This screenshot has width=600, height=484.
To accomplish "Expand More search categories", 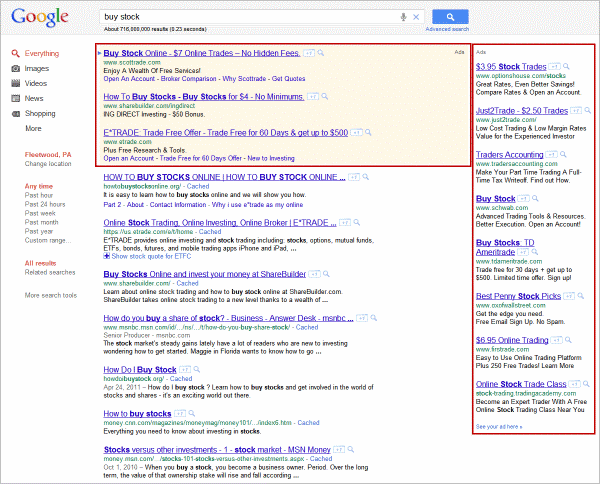I will 33,129.
